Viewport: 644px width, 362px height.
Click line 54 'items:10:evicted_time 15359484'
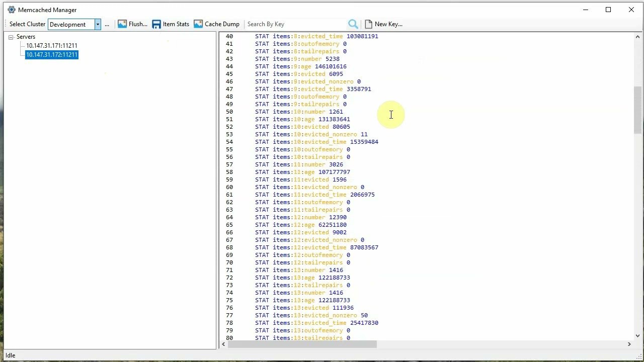click(x=316, y=142)
